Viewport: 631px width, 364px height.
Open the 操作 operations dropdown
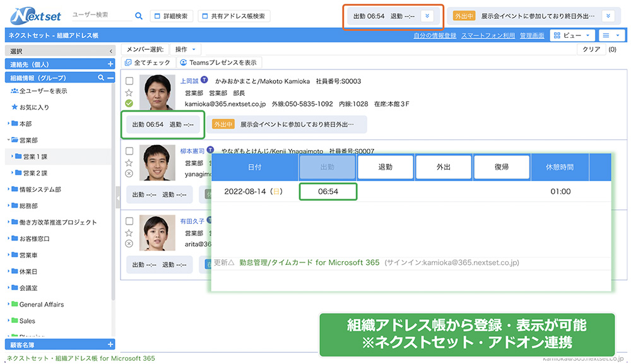tap(186, 49)
